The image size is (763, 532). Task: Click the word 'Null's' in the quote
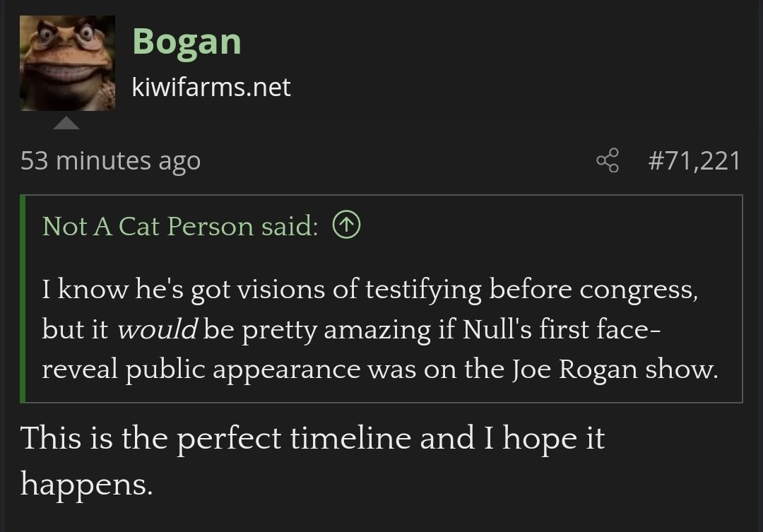coord(502,330)
